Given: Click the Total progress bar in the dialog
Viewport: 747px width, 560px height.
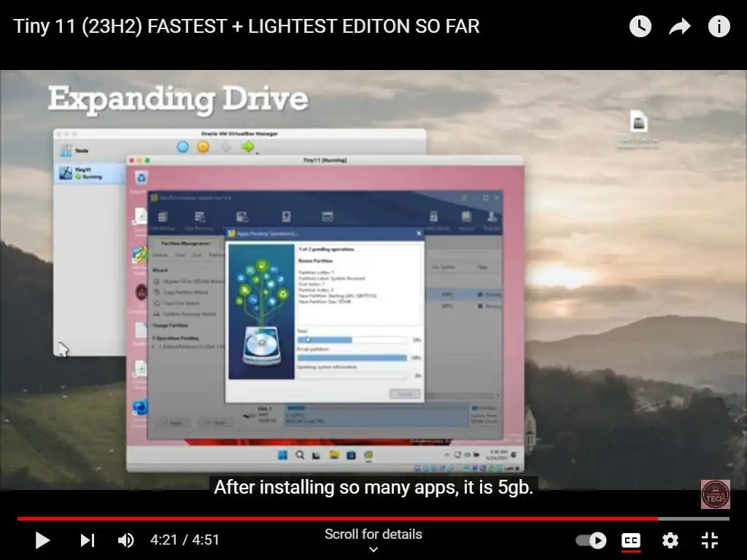Looking at the screenshot, I should (x=352, y=340).
